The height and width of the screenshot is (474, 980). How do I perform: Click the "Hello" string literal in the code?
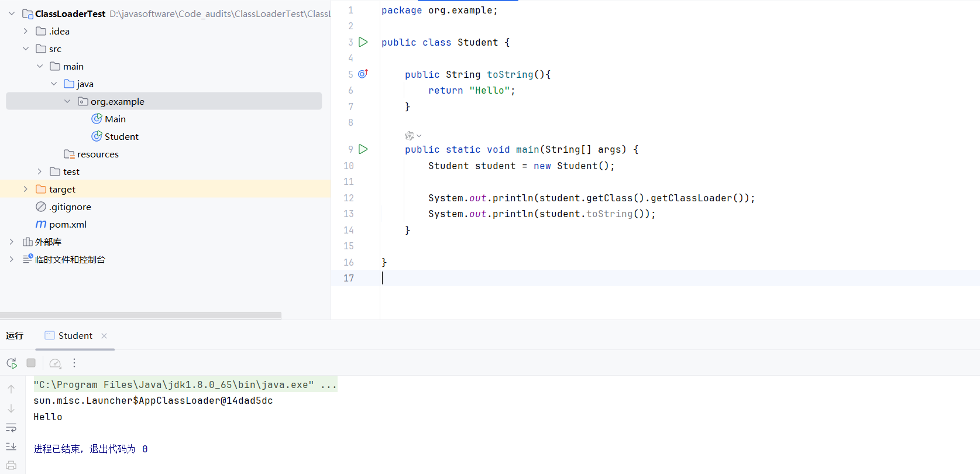(490, 90)
